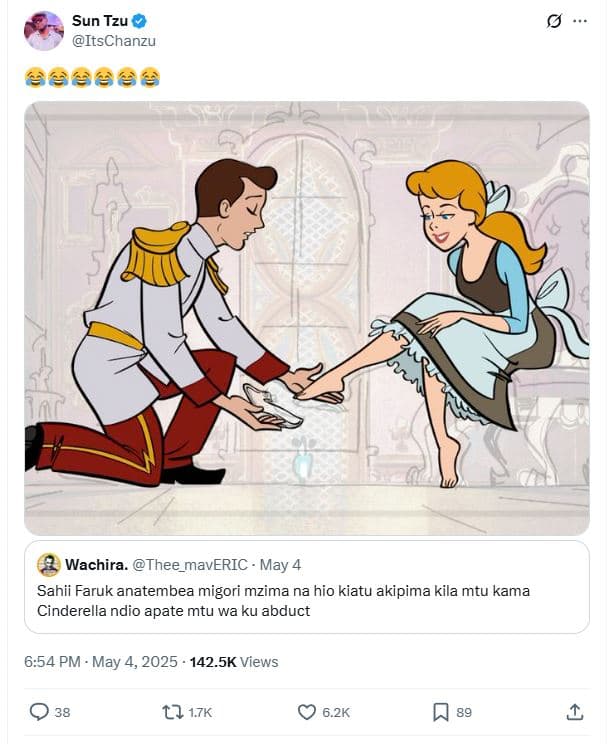Click Sun Tzu's profile avatar
This screenshot has height=744, width=615.
pyautogui.click(x=44, y=30)
